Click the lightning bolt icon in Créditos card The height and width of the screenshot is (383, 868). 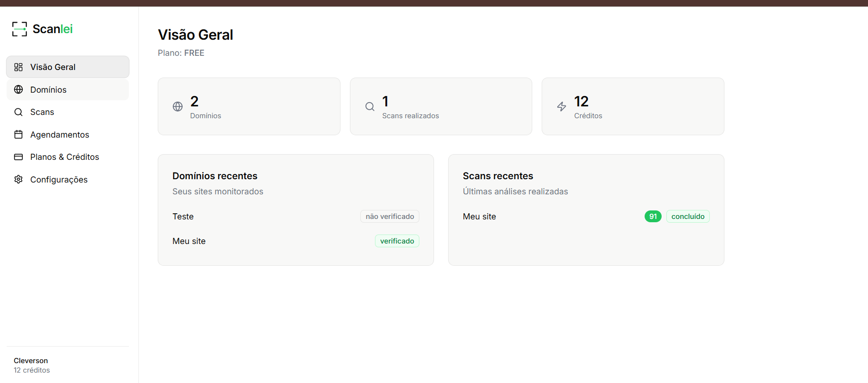(x=562, y=106)
